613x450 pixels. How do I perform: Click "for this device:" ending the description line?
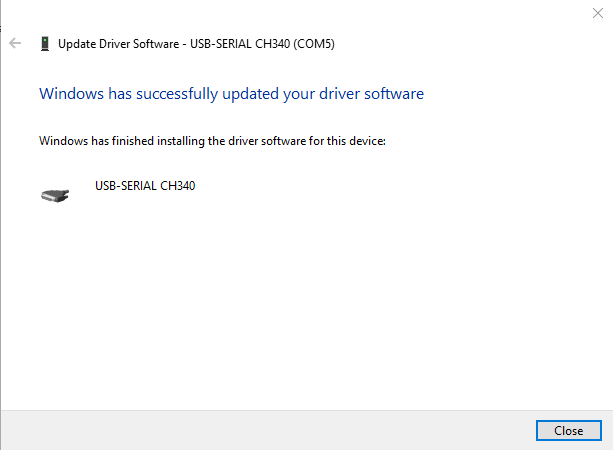pos(347,141)
